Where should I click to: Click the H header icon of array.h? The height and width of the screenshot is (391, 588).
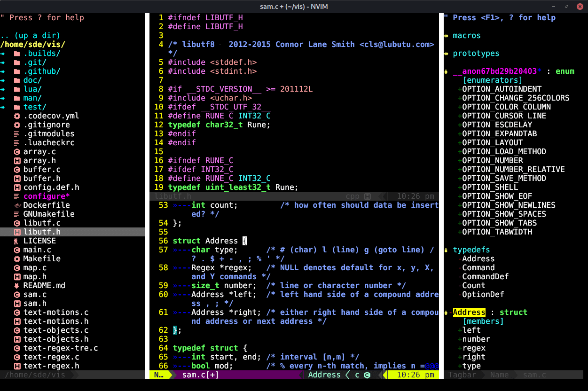click(17, 161)
